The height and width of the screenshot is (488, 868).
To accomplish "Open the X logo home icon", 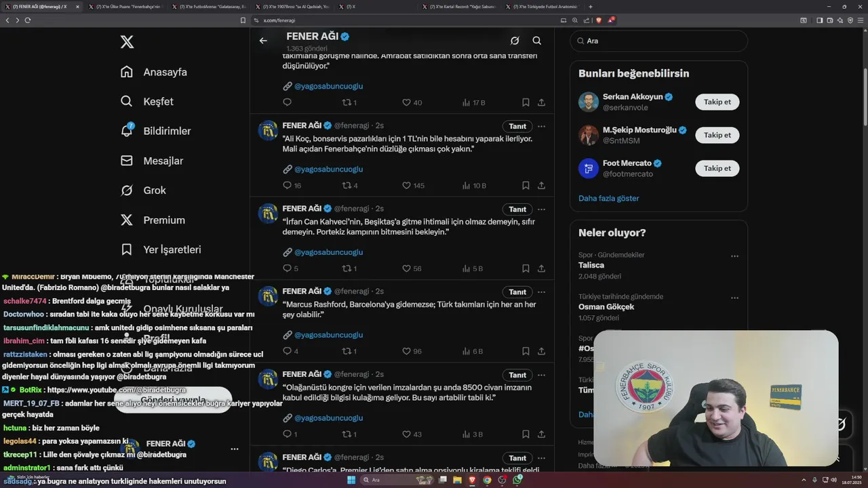I will pos(127,42).
